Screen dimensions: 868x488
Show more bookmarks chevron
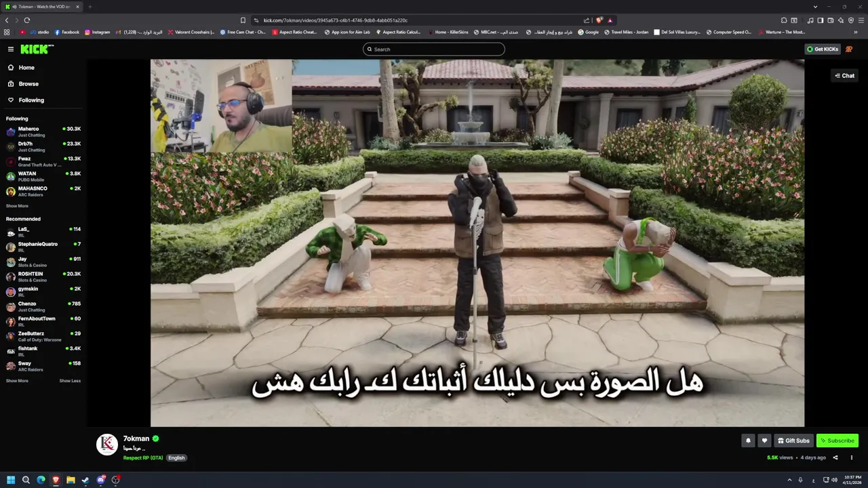pyautogui.click(x=856, y=32)
